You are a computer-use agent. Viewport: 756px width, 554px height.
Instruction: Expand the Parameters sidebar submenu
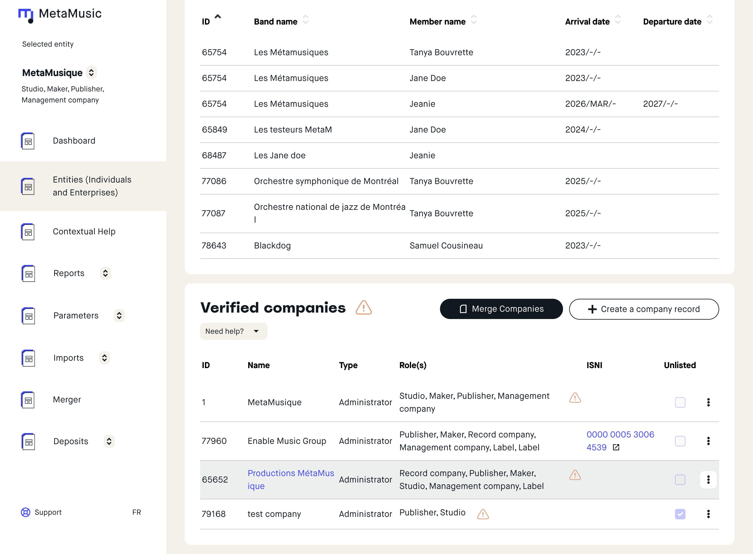point(119,315)
